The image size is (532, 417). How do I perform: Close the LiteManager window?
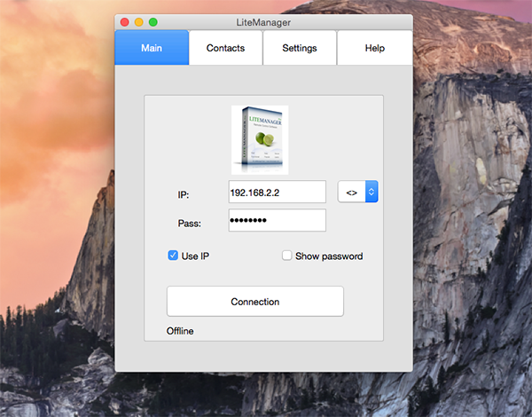coord(125,22)
